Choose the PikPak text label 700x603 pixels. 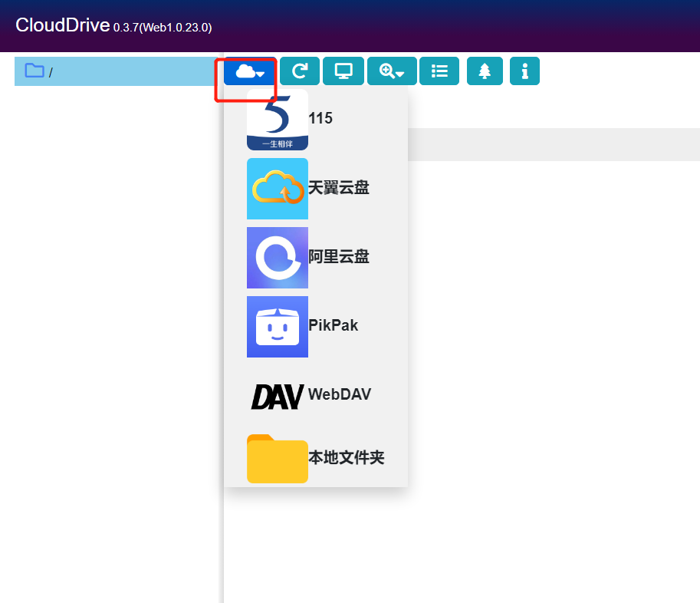(333, 325)
